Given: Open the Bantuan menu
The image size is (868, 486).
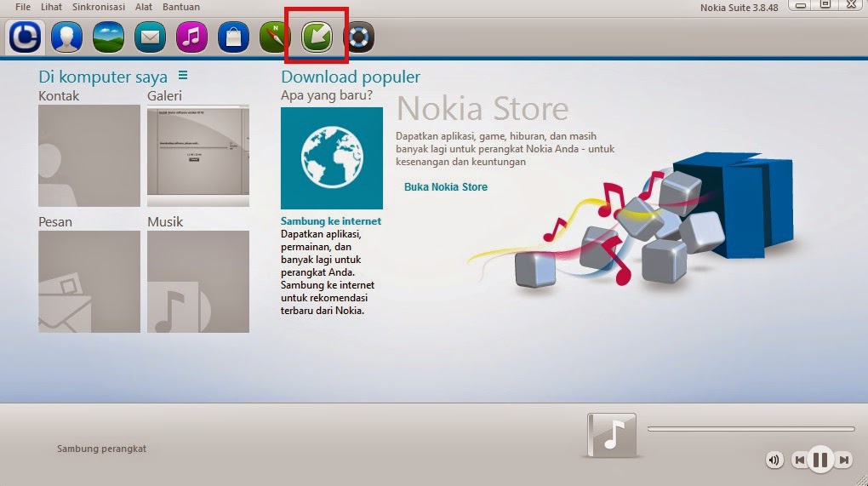Looking at the screenshot, I should (x=181, y=7).
